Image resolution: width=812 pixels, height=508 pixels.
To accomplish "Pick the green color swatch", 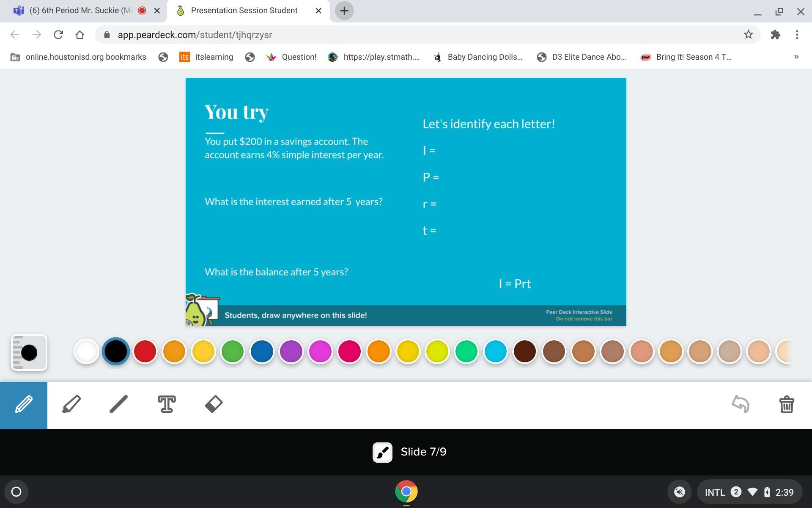I will click(x=233, y=351).
